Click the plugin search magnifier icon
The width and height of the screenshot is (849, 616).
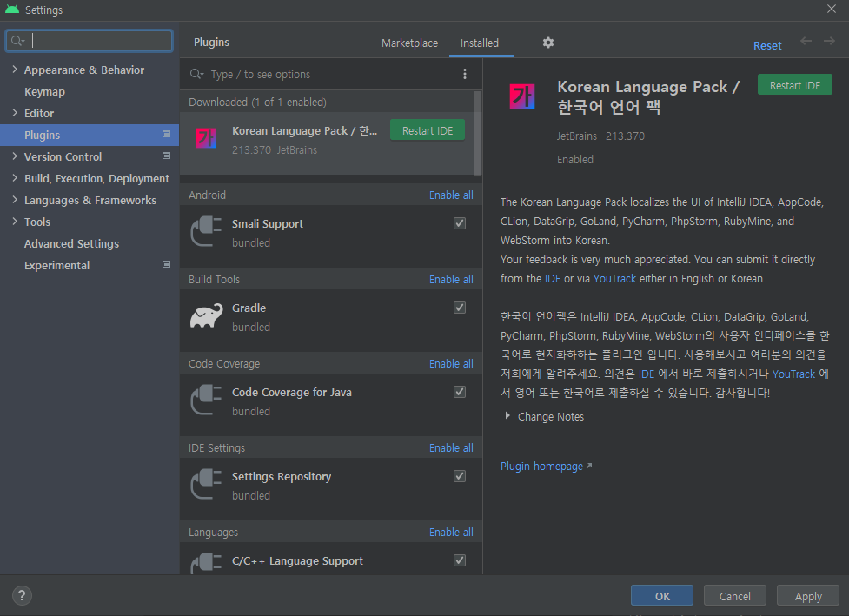pos(196,74)
